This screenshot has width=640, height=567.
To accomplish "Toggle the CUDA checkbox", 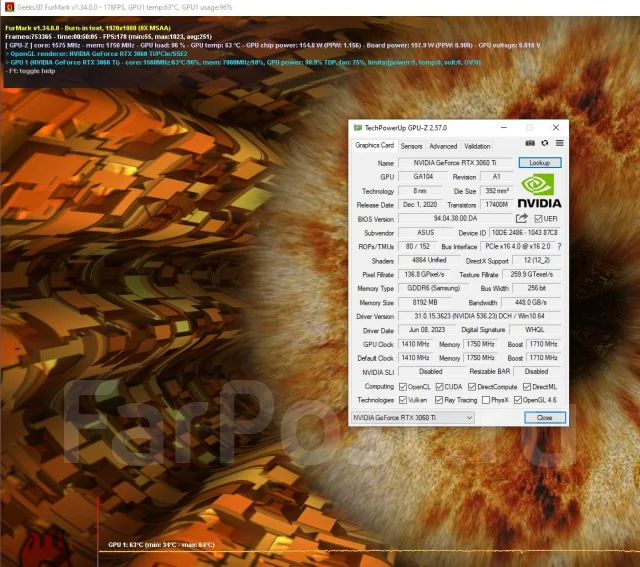I will pyautogui.click(x=440, y=387).
